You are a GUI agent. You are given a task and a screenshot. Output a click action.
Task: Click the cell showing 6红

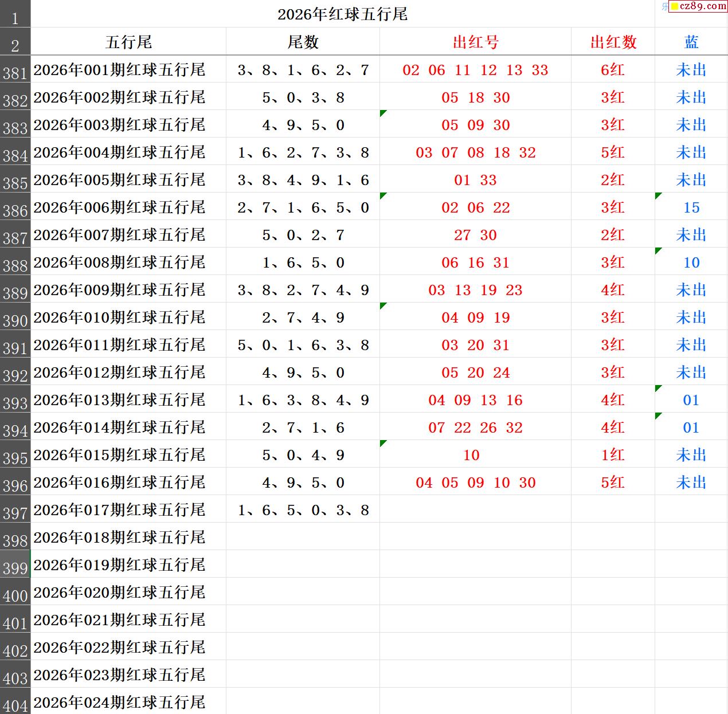point(613,70)
